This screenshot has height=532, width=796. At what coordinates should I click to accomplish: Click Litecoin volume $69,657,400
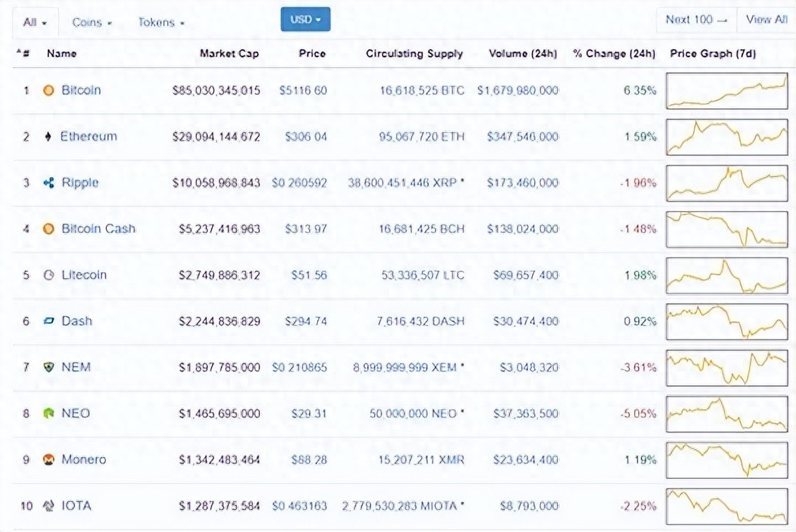pos(526,275)
